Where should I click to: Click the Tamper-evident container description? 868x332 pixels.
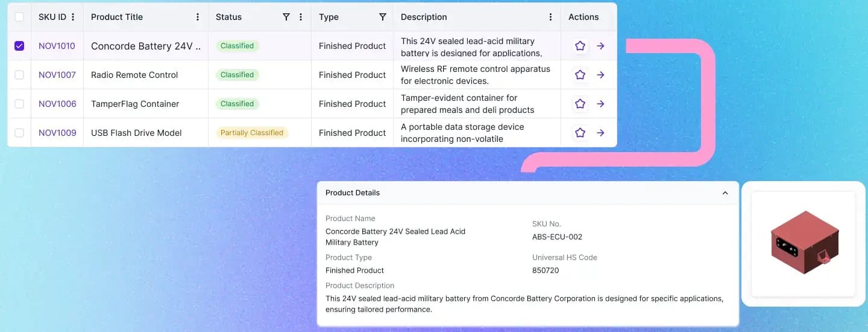point(468,104)
